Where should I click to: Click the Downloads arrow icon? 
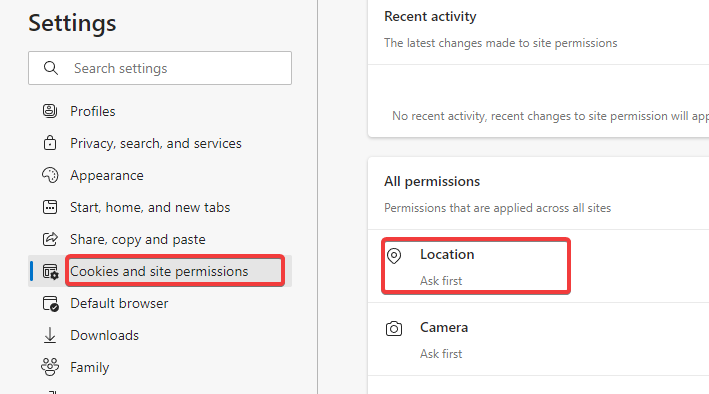[50, 335]
